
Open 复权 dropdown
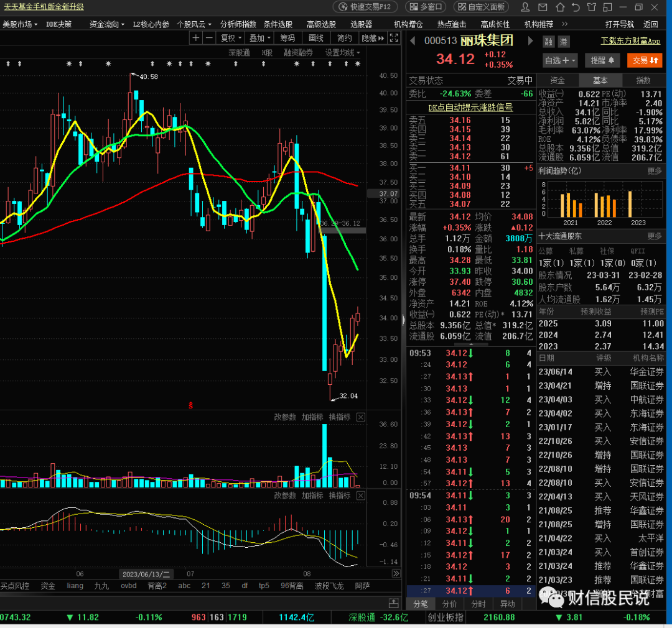[x=231, y=38]
